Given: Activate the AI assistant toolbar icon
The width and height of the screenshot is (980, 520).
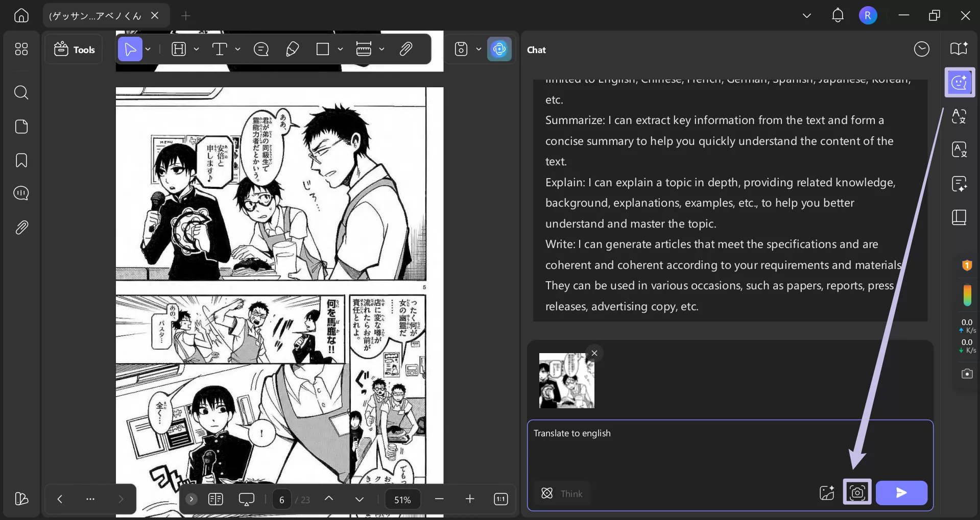Looking at the screenshot, I should (499, 48).
